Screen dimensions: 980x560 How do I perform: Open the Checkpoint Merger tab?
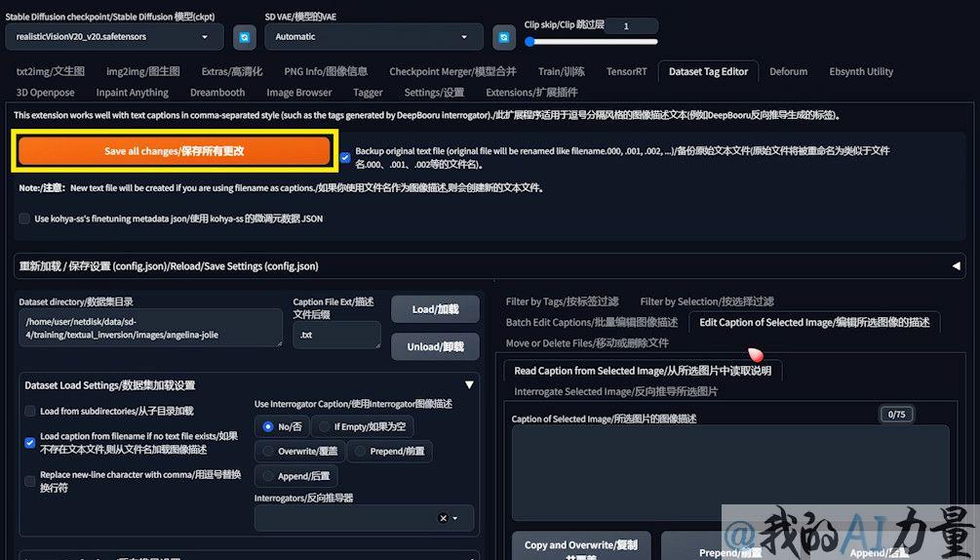(452, 71)
